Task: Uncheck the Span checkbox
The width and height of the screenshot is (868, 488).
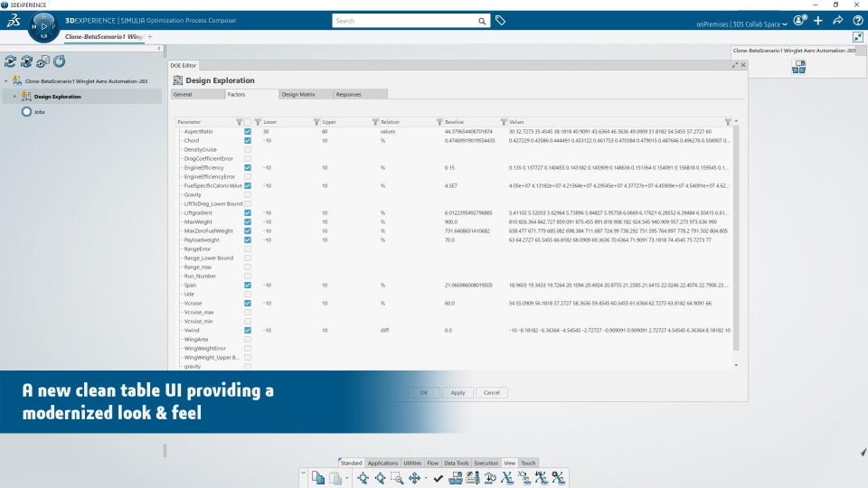Action: (x=248, y=285)
